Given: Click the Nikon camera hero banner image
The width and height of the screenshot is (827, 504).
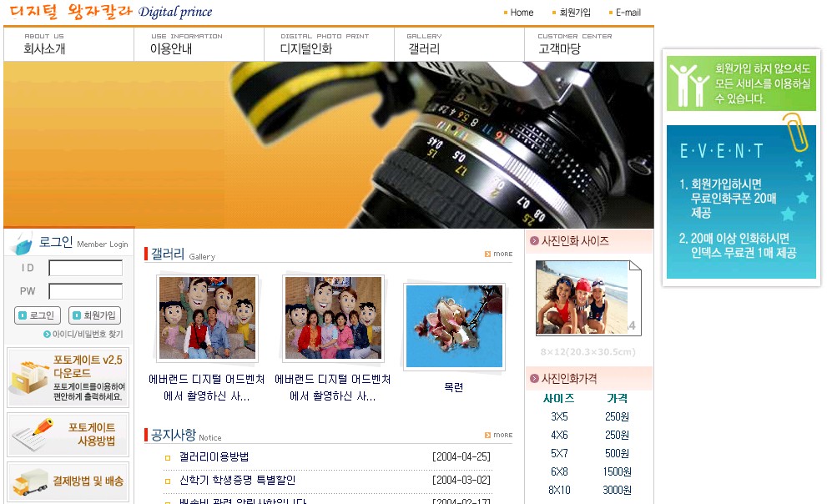Looking at the screenshot, I should 329,145.
